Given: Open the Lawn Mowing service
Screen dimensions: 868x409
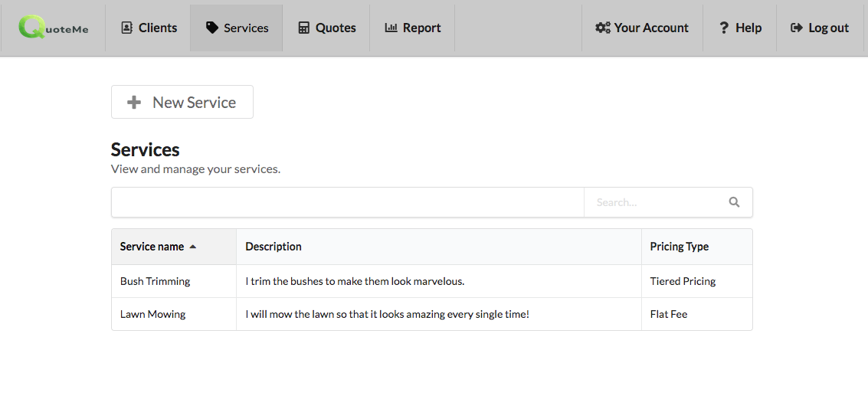Looking at the screenshot, I should (x=152, y=314).
